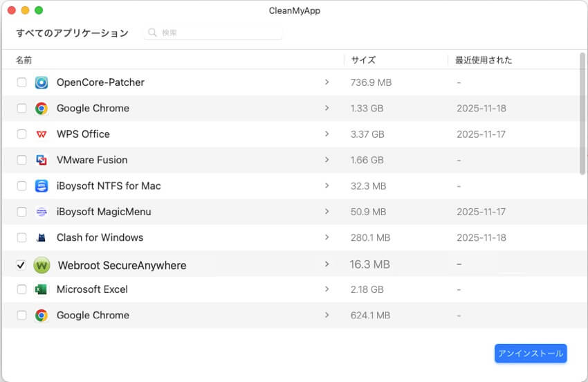Click the WPS Office app icon

[x=42, y=134]
